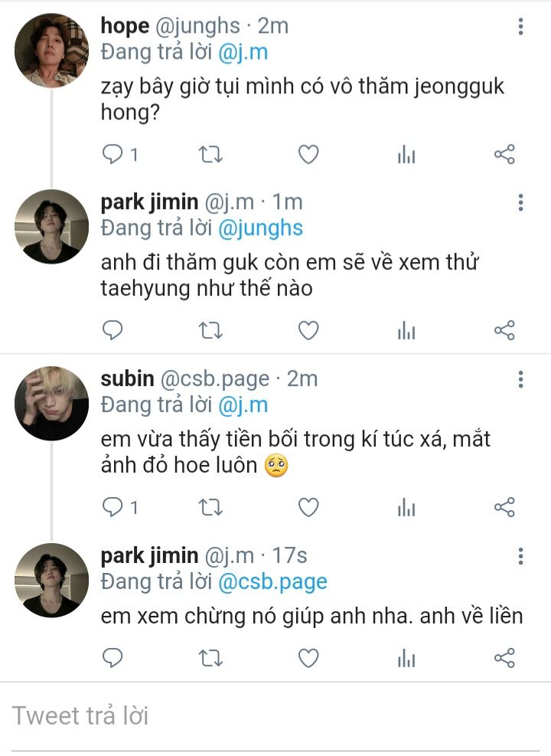Reply to hope's tweet about jeongguk
This screenshot has height=756, width=551.
click(x=113, y=155)
